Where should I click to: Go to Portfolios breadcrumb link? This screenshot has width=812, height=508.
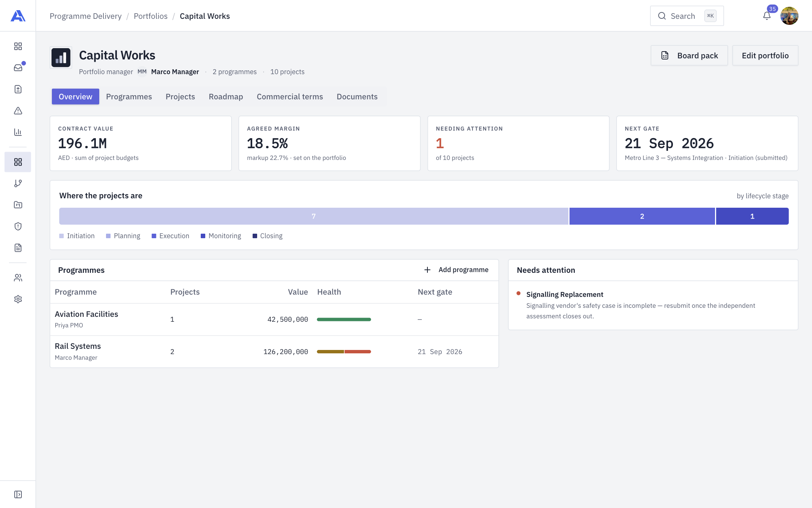point(151,16)
